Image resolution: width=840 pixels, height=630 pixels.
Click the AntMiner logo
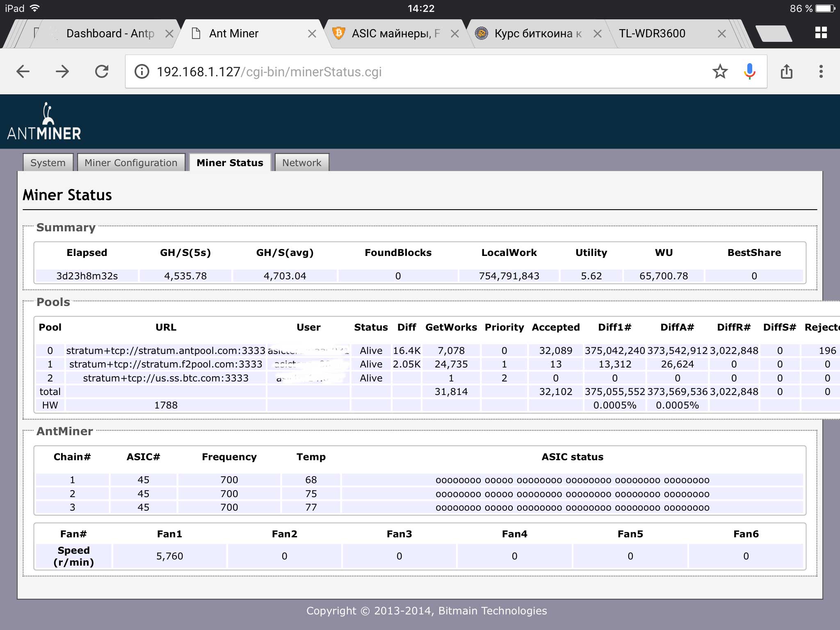[44, 122]
